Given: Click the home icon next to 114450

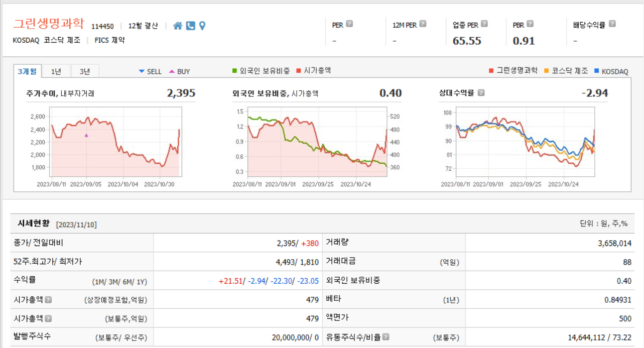Looking at the screenshot, I should 178,26.
